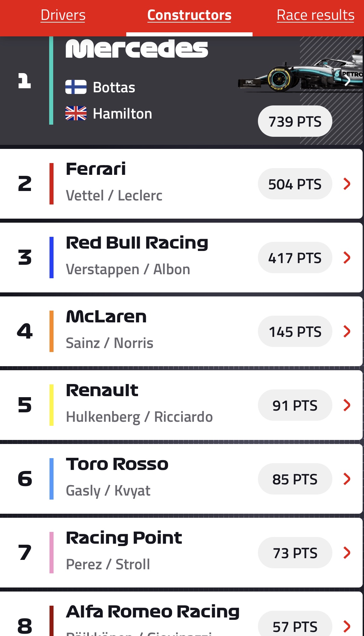
Task: Select the McLaren team name
Action: [x=106, y=317]
